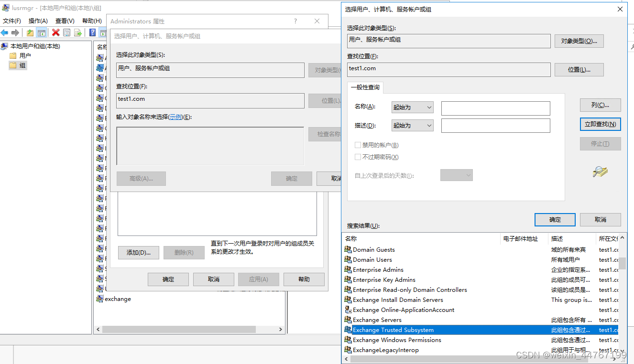Click the 高级(A)... button in the middle dialog

(141, 179)
